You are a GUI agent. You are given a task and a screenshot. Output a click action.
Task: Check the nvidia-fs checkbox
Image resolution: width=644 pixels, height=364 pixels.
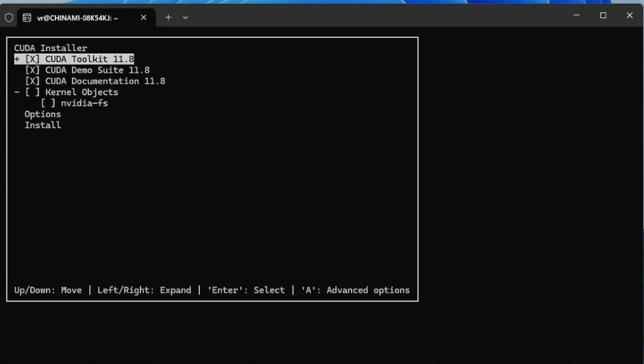coord(48,103)
